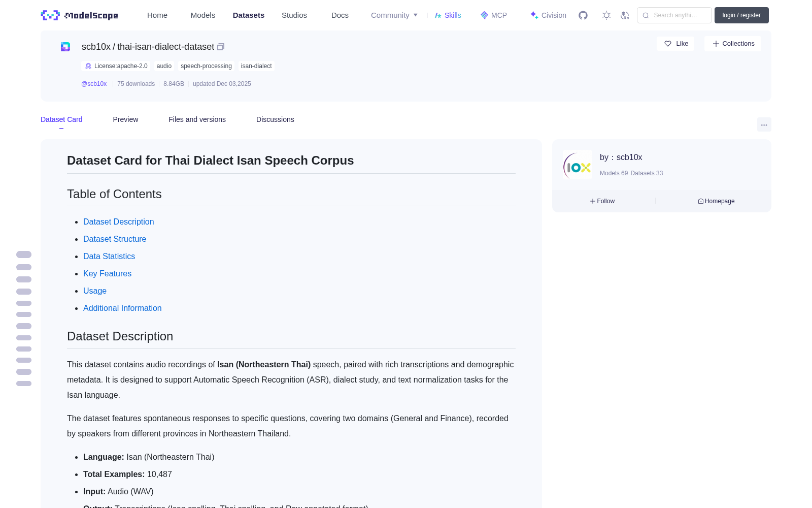Open the Models menu
This screenshot has height=508, width=812.
203,15
